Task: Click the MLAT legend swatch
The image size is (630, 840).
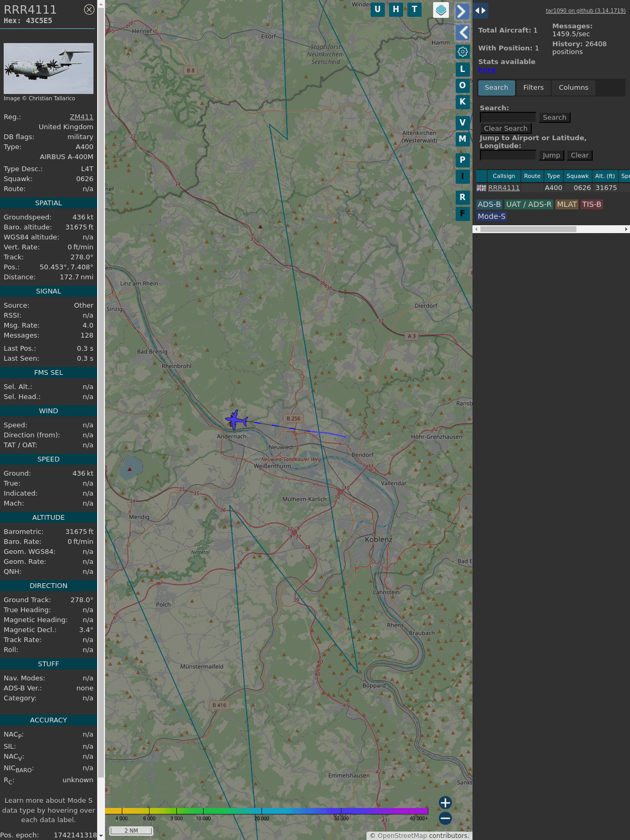Action: 567,205
